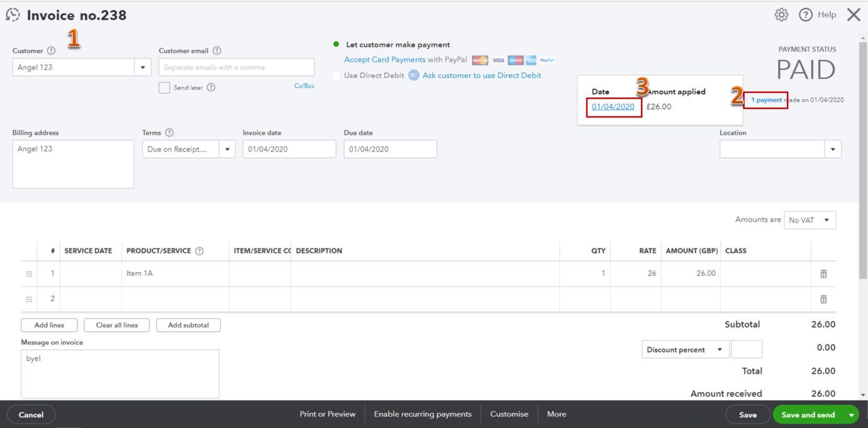Screen dimensions: 868x428
Task: Open the No VAT amounts dropdown
Action: (x=810, y=220)
